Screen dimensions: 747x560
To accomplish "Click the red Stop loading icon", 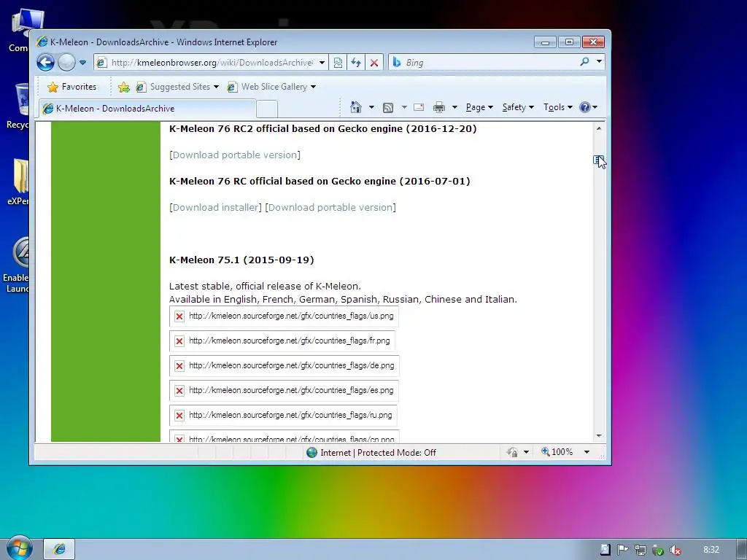I will click(x=374, y=63).
